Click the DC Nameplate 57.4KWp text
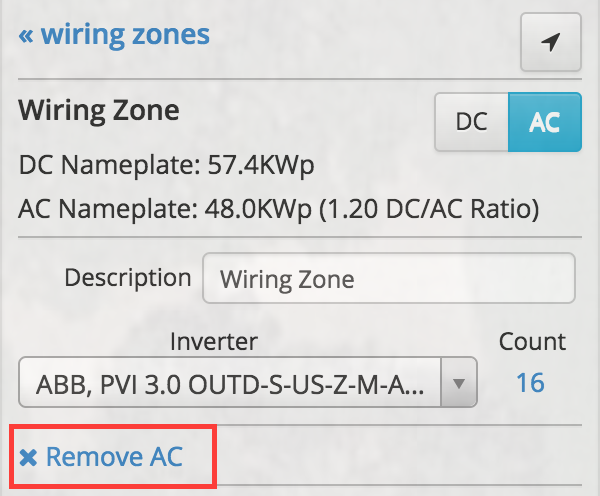 tap(166, 164)
